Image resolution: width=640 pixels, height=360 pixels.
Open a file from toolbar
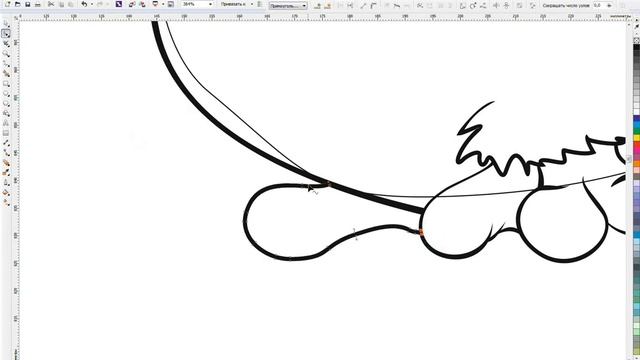pos(18,4)
